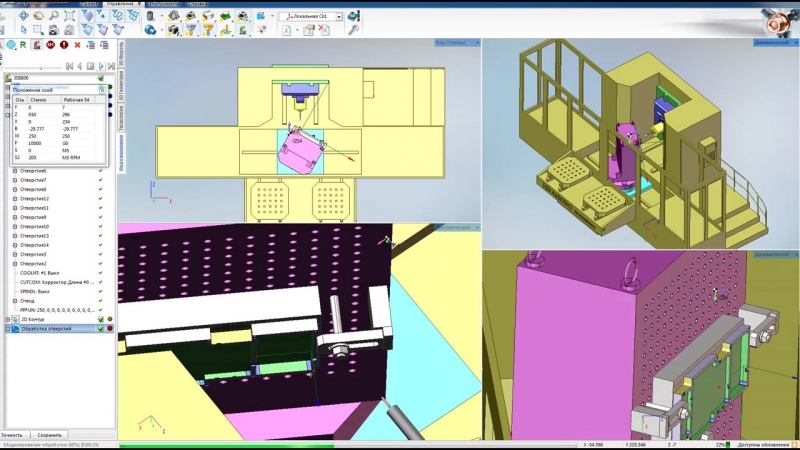Expand the 2D Контур tree node
Viewport: 800px width, 450px height.
pyautogui.click(x=7, y=319)
